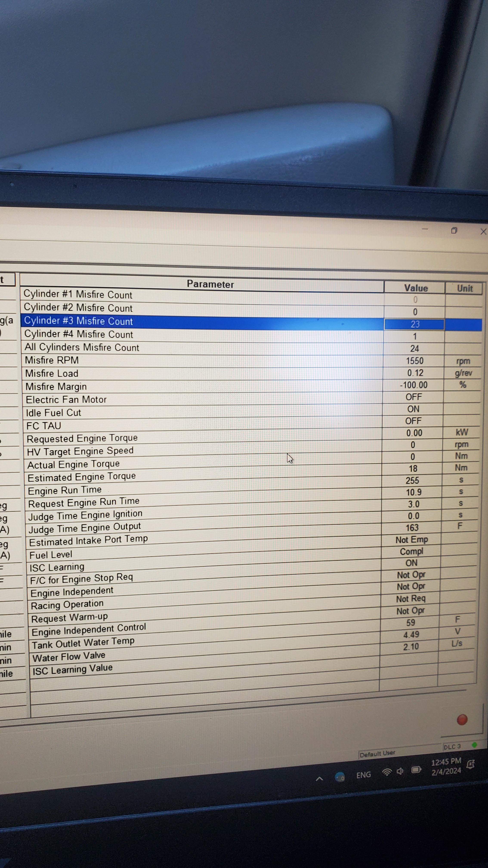Screen dimensions: 488x868
Task: Click the Compl ISC Learning value
Action: tap(411, 552)
